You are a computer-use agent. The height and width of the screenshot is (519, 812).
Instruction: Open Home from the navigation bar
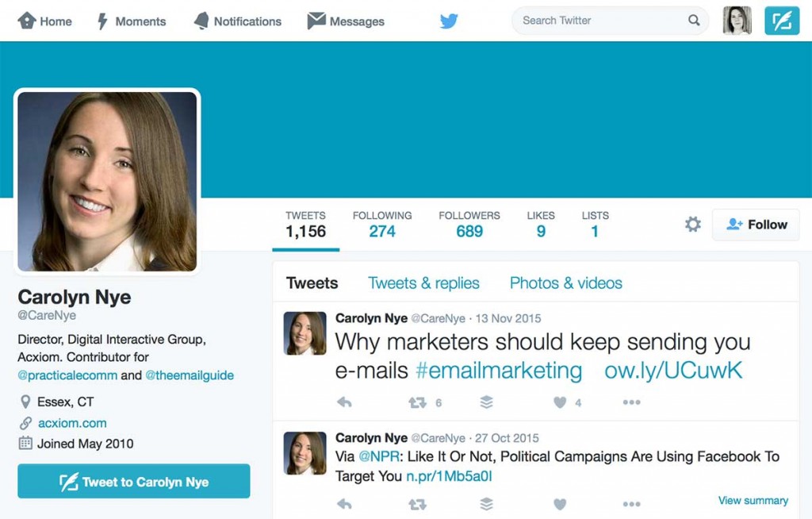[44, 21]
